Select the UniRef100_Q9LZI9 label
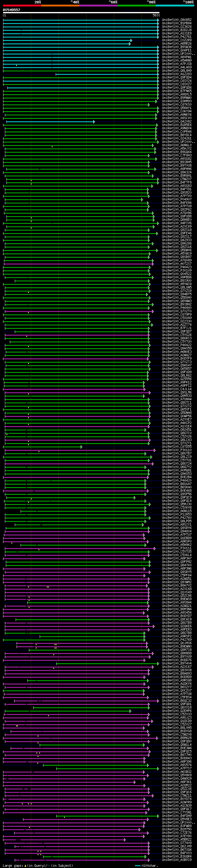This screenshot has height=868, width=197. click(177, 457)
